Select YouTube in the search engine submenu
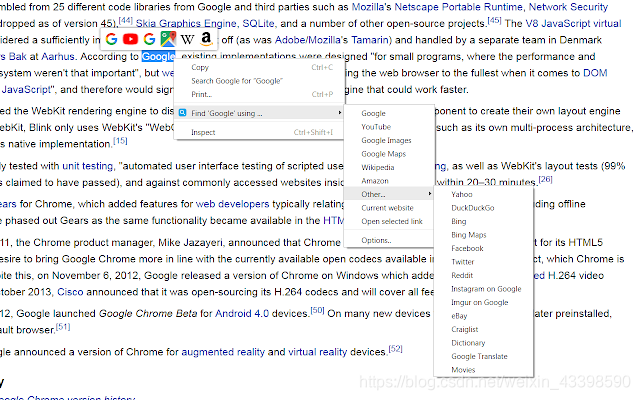640x400 pixels. coord(389,127)
